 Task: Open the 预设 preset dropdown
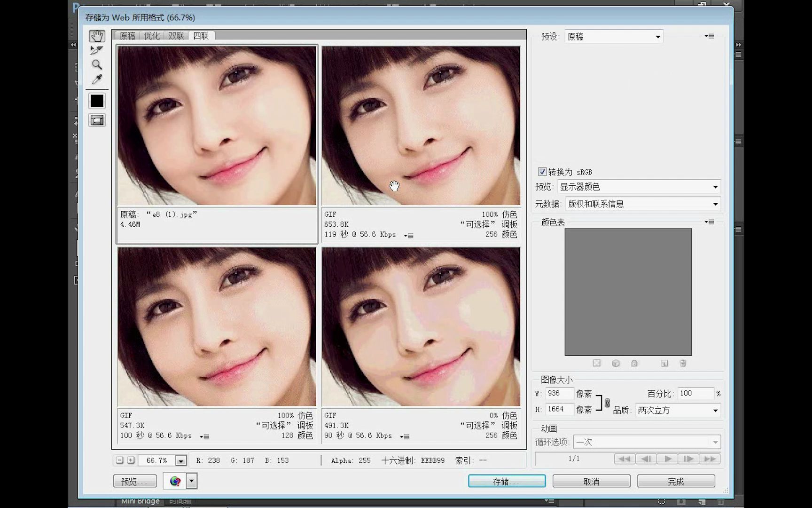pyautogui.click(x=614, y=37)
